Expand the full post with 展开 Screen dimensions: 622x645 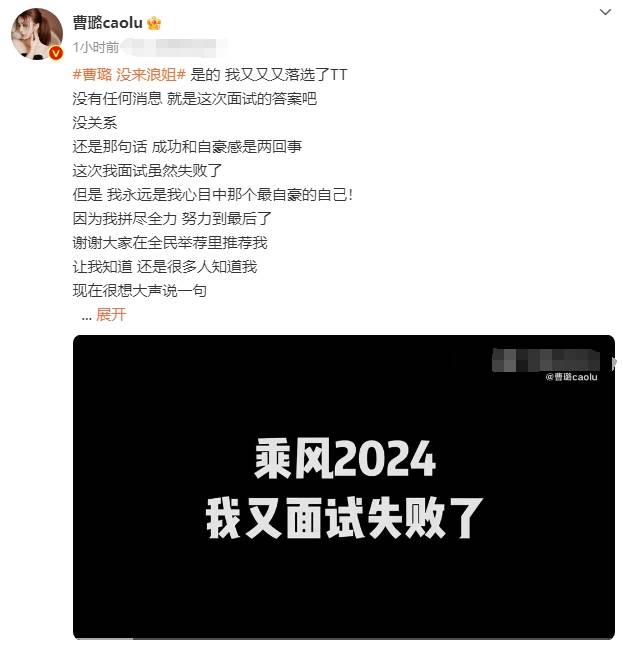tap(111, 315)
